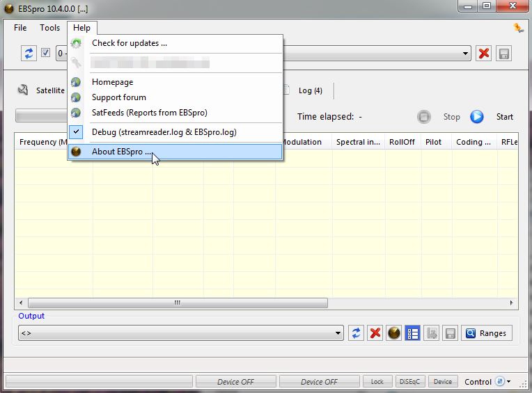Viewport: 532px width, 393px height.
Task: Click the Output brown sphere icon
Action: point(393,333)
